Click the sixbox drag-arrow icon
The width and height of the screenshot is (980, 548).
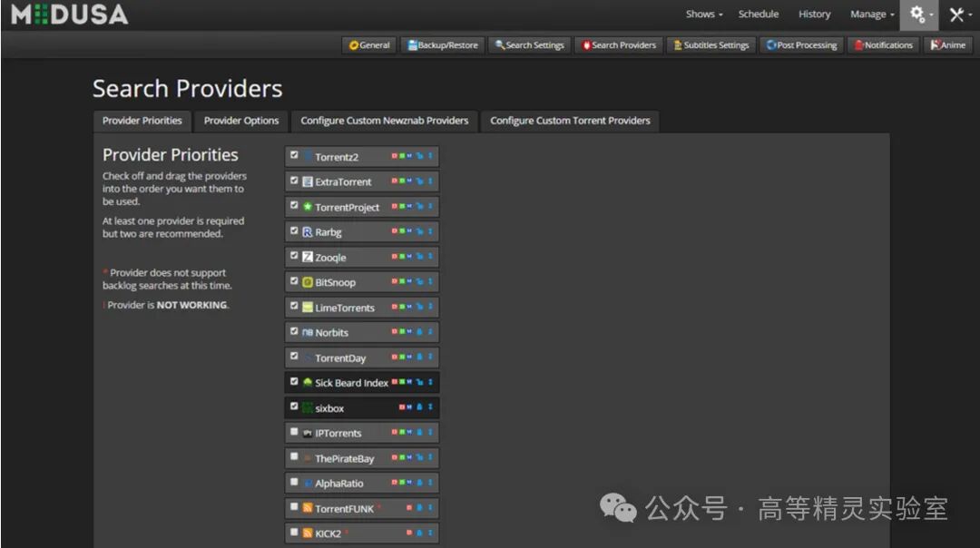point(430,406)
